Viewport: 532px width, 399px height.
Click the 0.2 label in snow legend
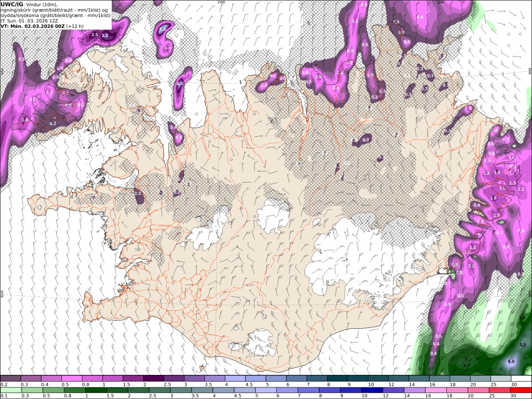[x=4, y=384]
